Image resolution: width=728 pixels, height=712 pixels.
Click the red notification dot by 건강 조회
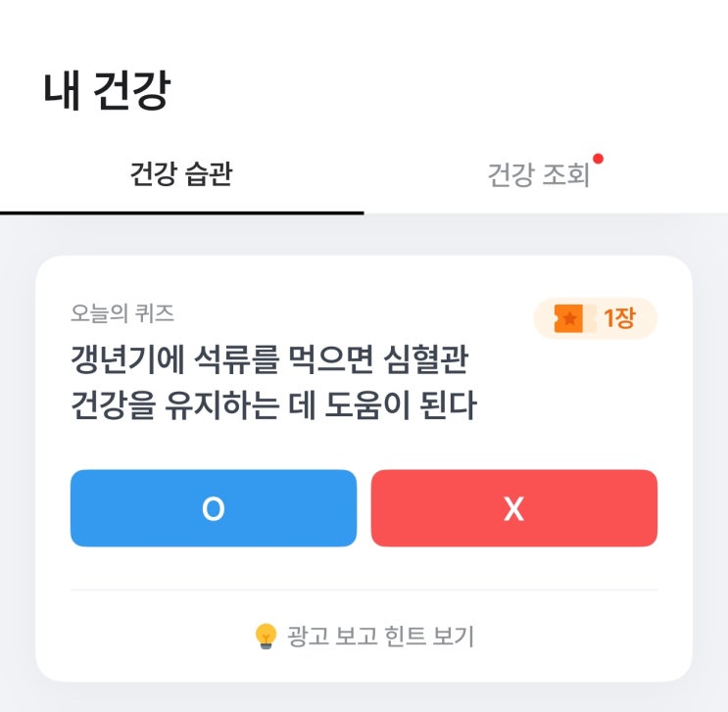[598, 159]
